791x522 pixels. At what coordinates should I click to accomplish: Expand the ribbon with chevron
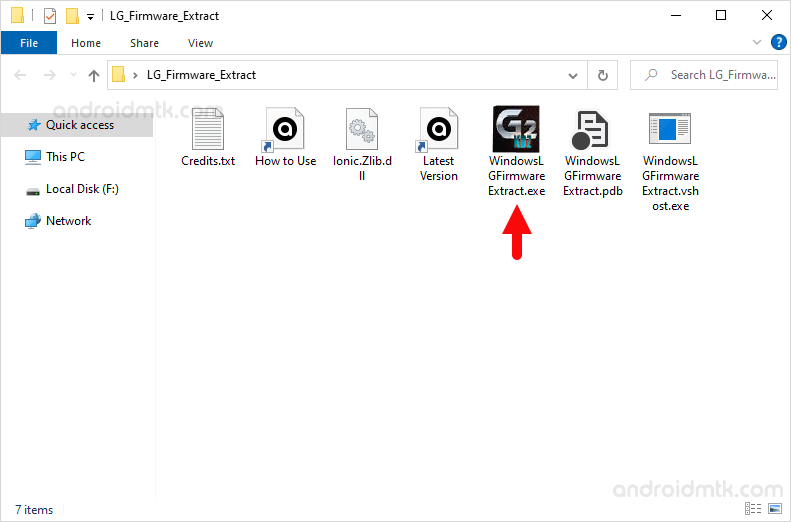tap(757, 42)
